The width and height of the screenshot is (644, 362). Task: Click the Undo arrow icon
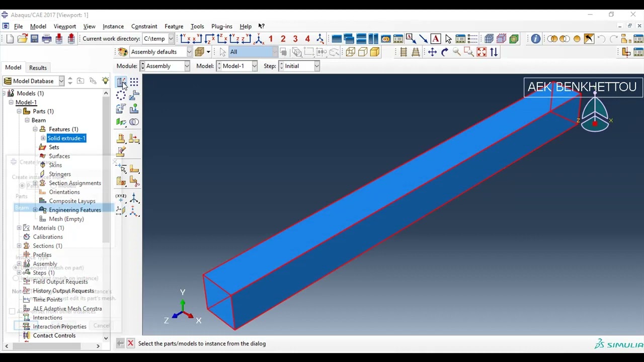(601, 39)
